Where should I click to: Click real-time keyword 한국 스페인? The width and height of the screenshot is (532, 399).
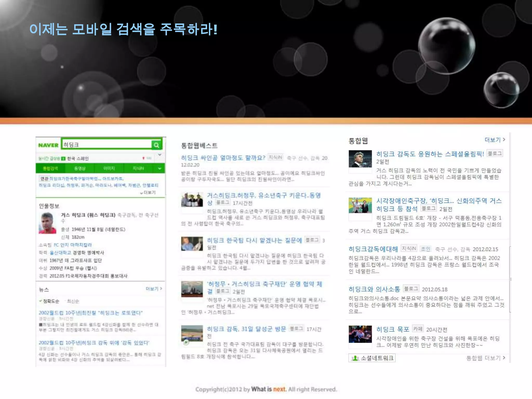pyautogui.click(x=78, y=158)
